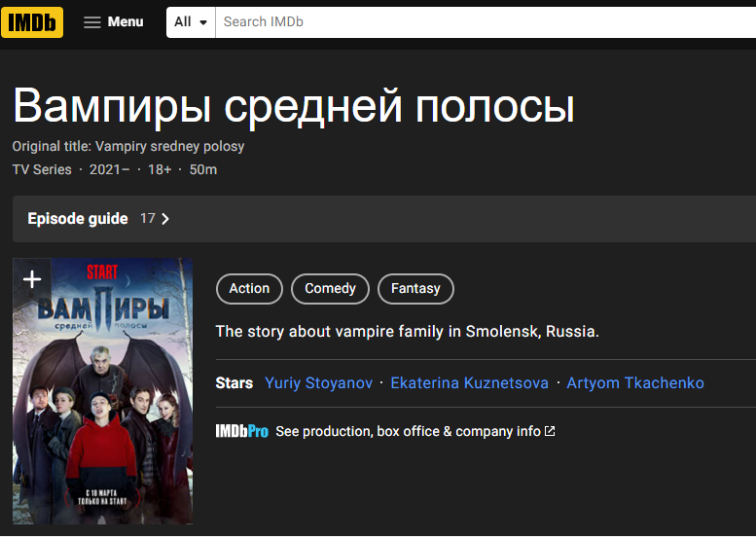Open the hamburger Menu icon

pyautogui.click(x=92, y=22)
